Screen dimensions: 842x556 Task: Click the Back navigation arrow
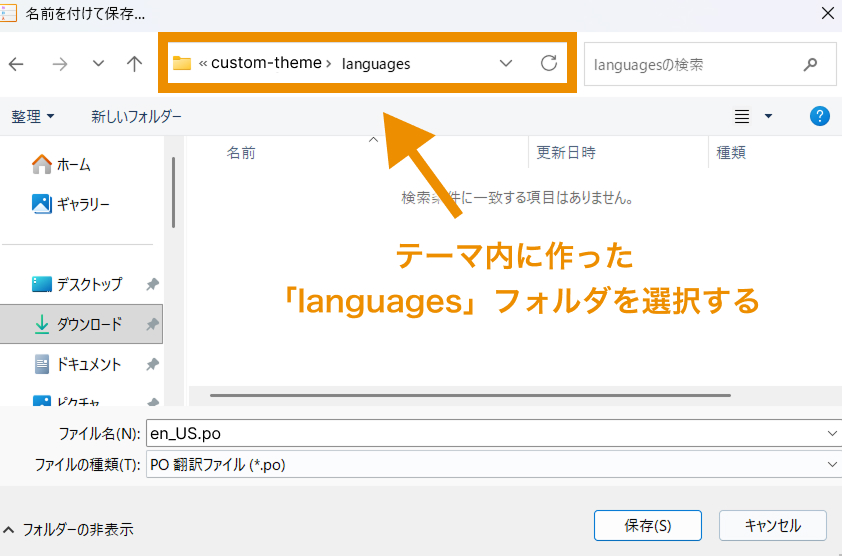coord(16,64)
